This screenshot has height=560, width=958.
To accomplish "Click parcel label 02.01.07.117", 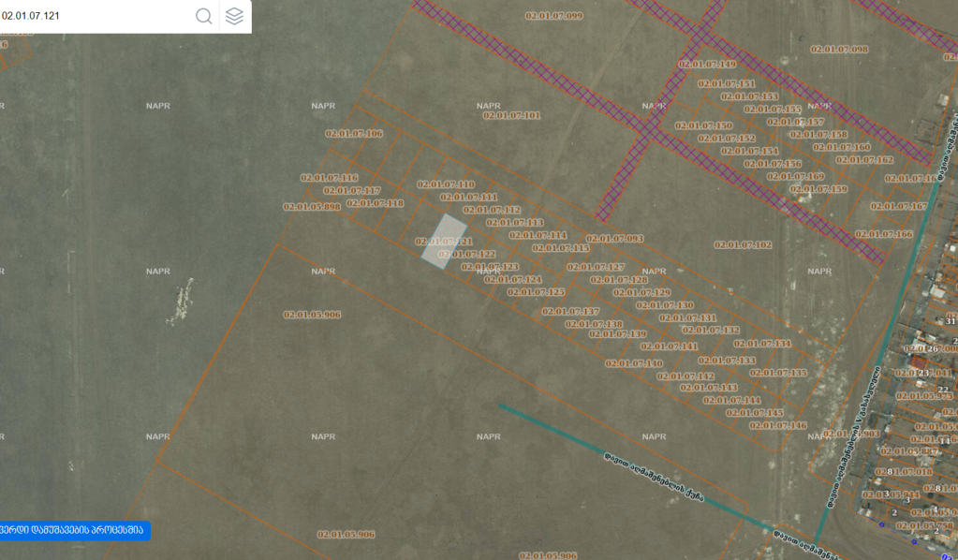I will point(352,190).
